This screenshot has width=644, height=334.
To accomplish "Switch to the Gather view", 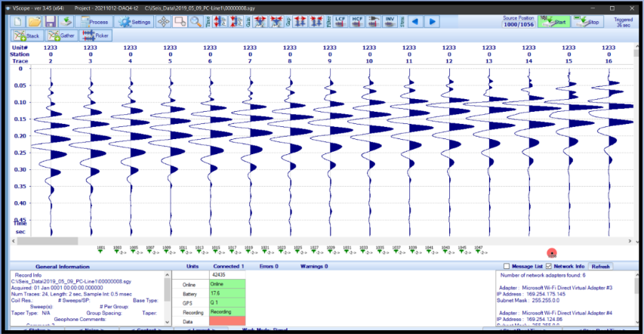I will coord(63,36).
